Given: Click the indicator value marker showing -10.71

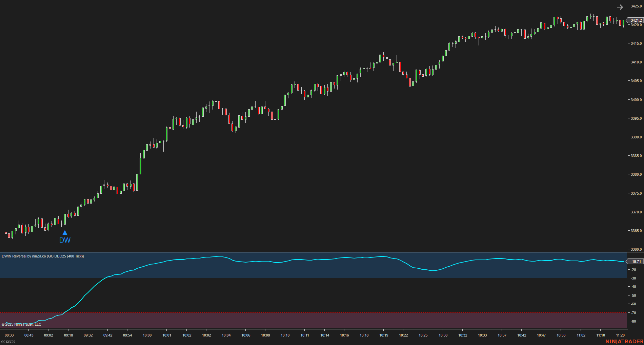Looking at the screenshot, I should [x=635, y=262].
